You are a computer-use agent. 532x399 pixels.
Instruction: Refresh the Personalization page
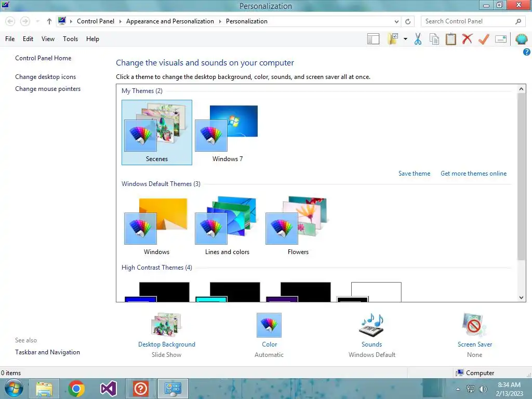(408, 21)
